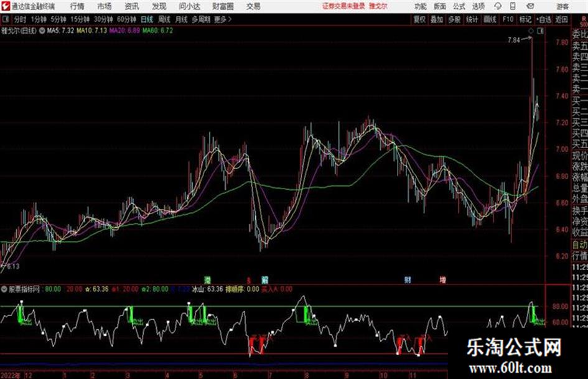
Task: Click the customer service headset icon
Action: pyautogui.click(x=498, y=6)
